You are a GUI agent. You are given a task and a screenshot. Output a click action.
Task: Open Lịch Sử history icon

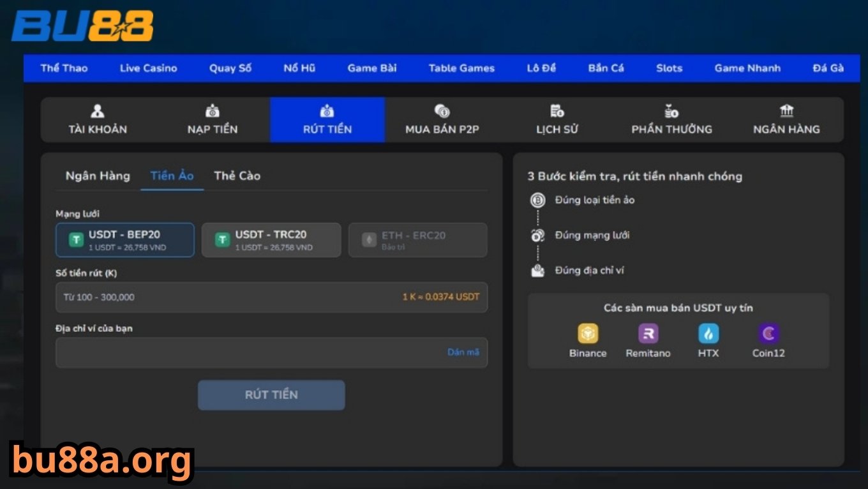click(557, 112)
